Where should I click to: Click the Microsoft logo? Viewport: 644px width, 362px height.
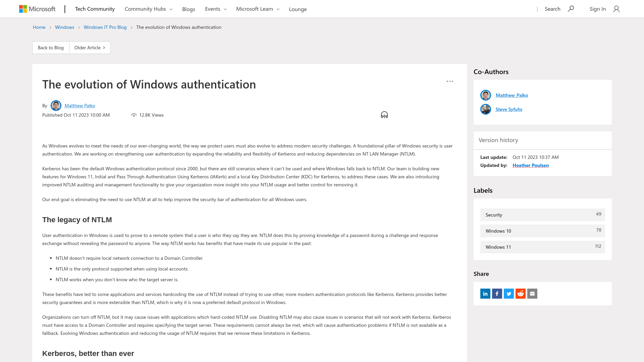(x=37, y=9)
